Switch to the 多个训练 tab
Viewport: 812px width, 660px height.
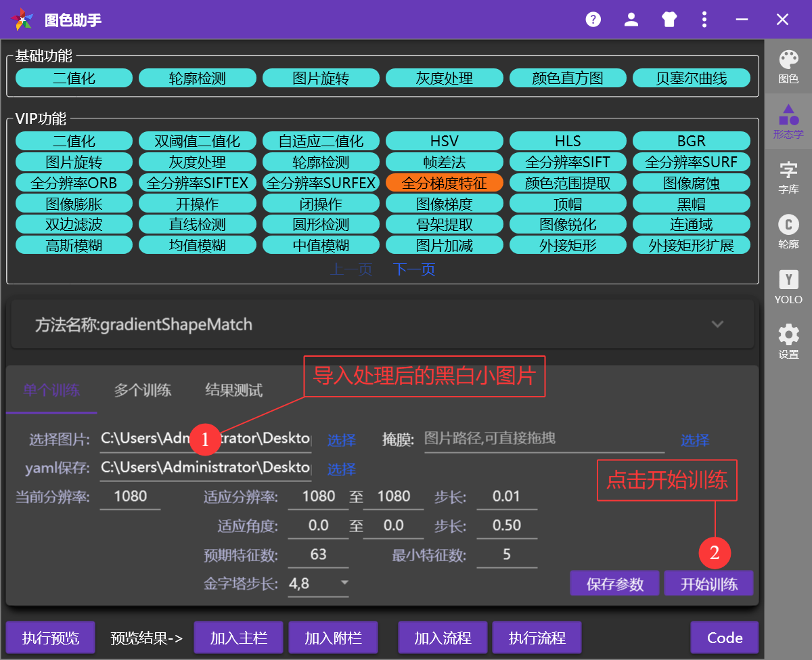[x=142, y=390]
